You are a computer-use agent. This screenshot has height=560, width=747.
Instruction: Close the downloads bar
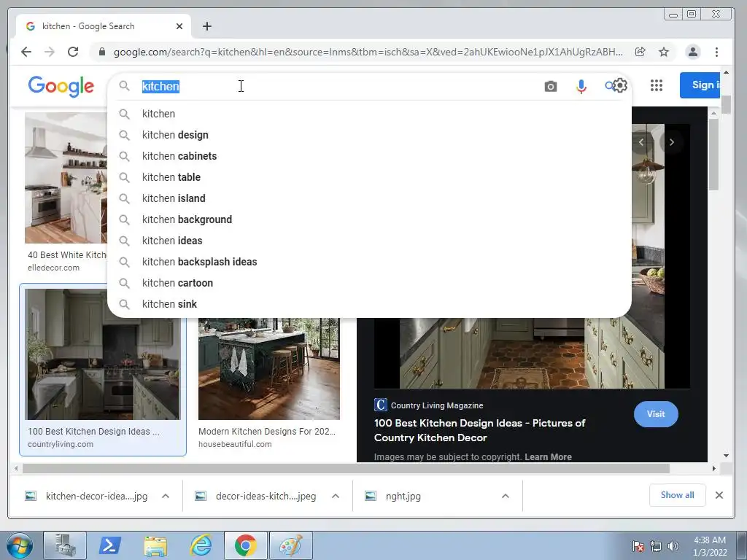click(x=719, y=495)
